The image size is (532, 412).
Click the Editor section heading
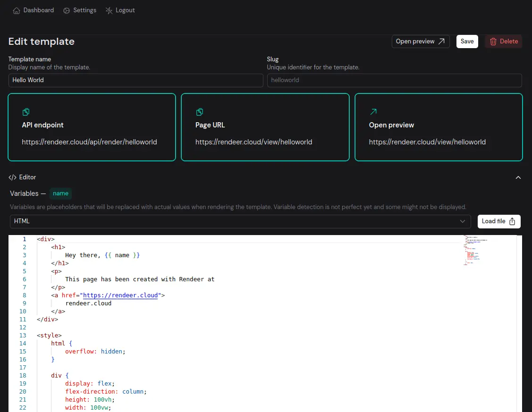pyautogui.click(x=22, y=177)
